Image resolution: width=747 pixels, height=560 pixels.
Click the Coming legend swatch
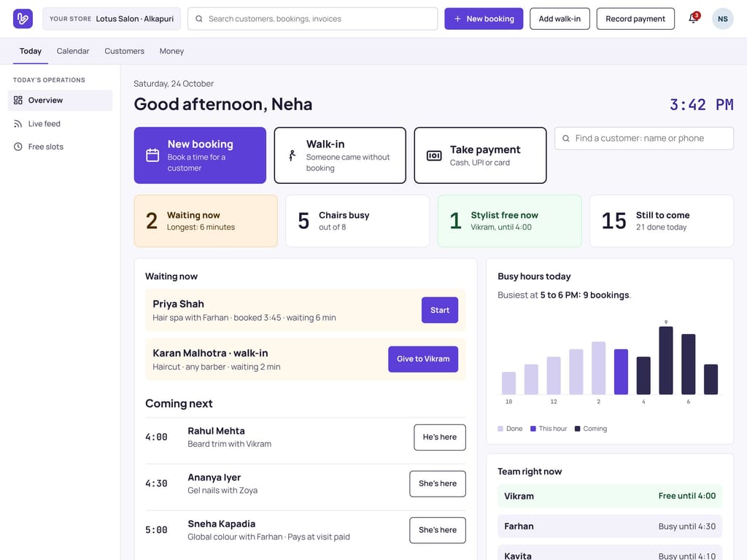tap(578, 429)
